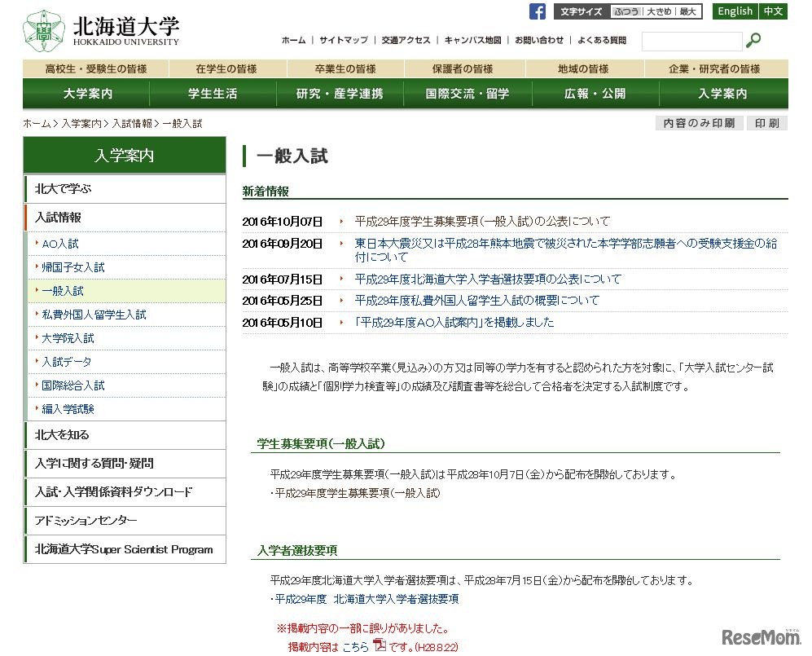The width and height of the screenshot is (812, 656).
Task: Open よくある質問 link
Action: click(602, 40)
